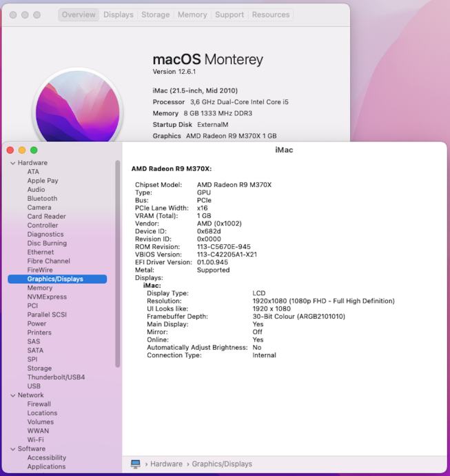Select Diagnostics in the sidebar
The image size is (450, 476).
pyautogui.click(x=45, y=235)
